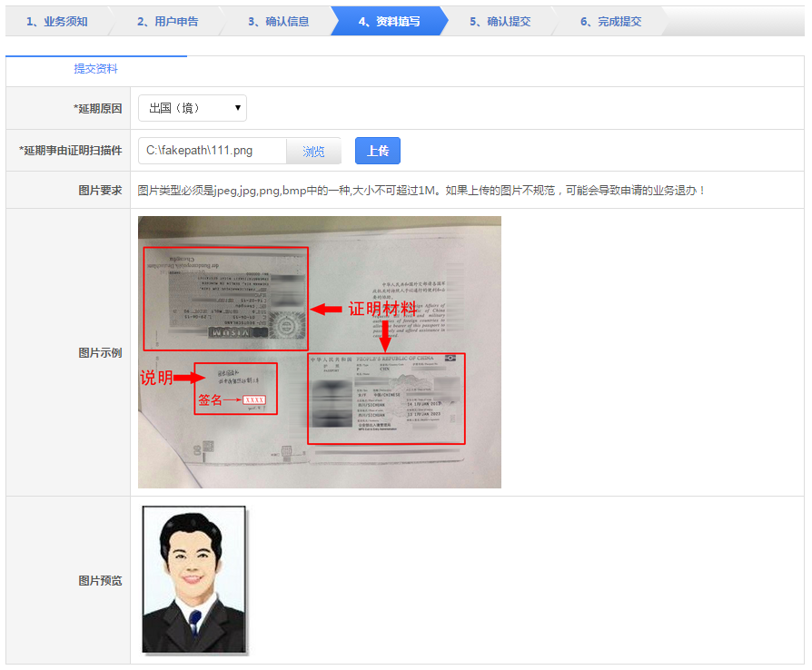Click step 6 完成提交

pyautogui.click(x=610, y=21)
